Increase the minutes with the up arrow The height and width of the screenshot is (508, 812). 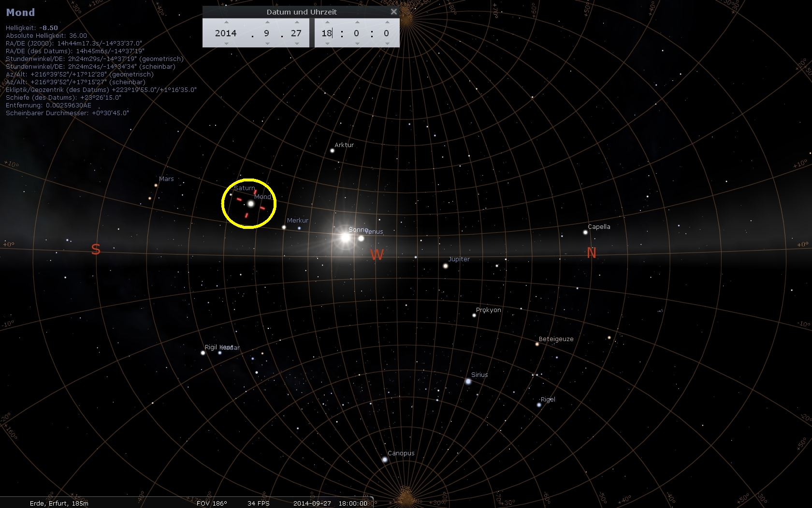357,22
